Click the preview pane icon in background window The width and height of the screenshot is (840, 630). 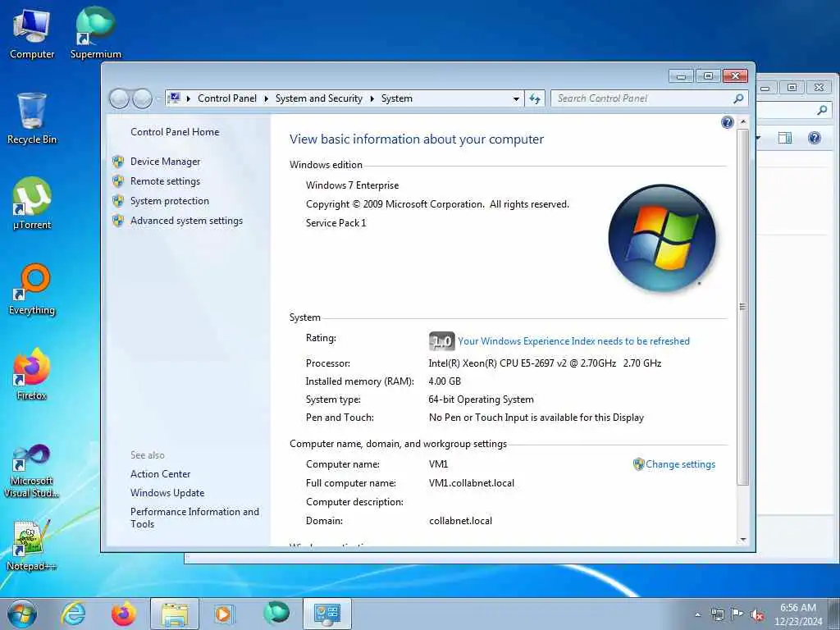pyautogui.click(x=785, y=138)
